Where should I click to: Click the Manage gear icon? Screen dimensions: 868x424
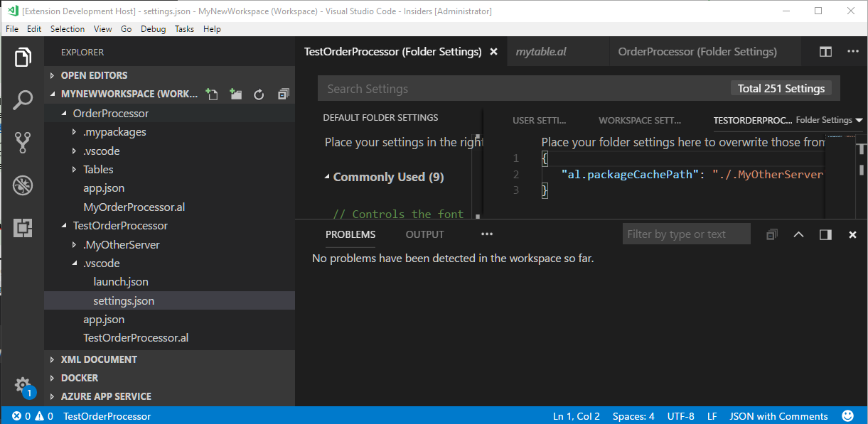pos(23,384)
